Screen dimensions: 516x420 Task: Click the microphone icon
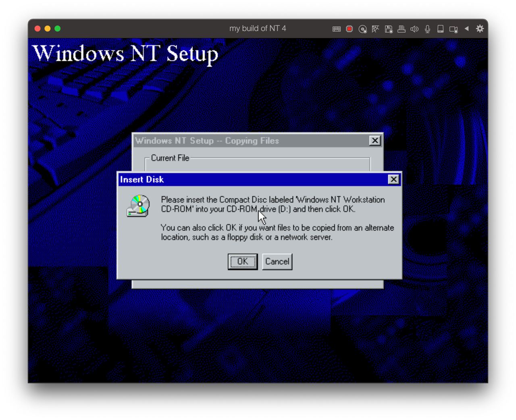point(428,29)
